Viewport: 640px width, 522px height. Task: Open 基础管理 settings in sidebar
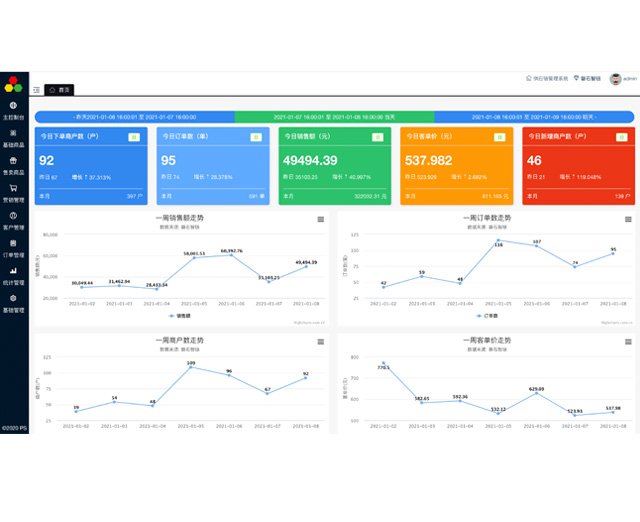(x=13, y=303)
